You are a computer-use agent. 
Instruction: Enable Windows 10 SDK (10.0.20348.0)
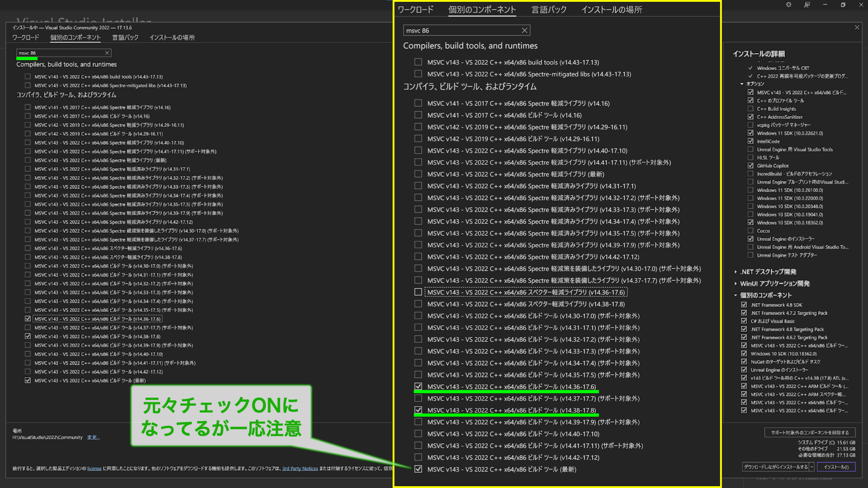[x=750, y=206]
